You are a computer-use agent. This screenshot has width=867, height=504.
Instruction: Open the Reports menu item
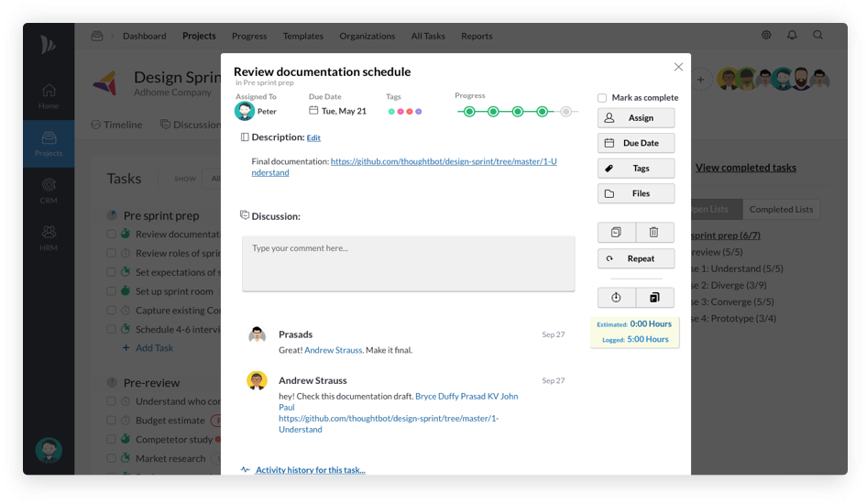tap(477, 36)
